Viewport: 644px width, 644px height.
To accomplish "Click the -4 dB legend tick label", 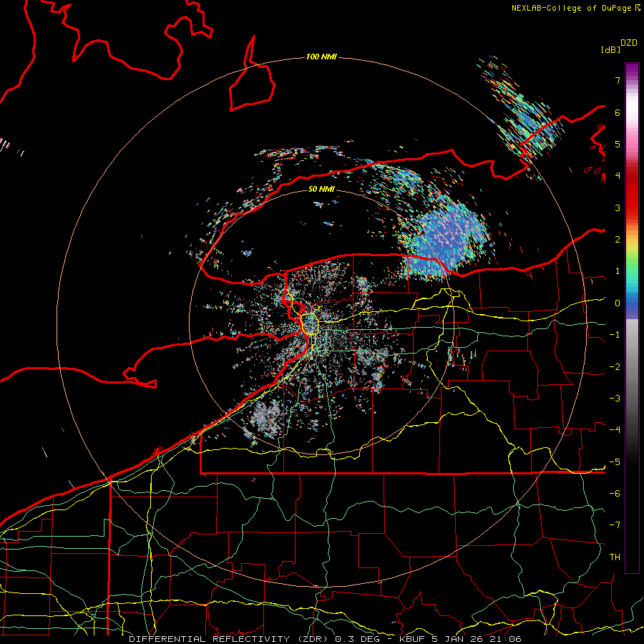I will tap(615, 430).
